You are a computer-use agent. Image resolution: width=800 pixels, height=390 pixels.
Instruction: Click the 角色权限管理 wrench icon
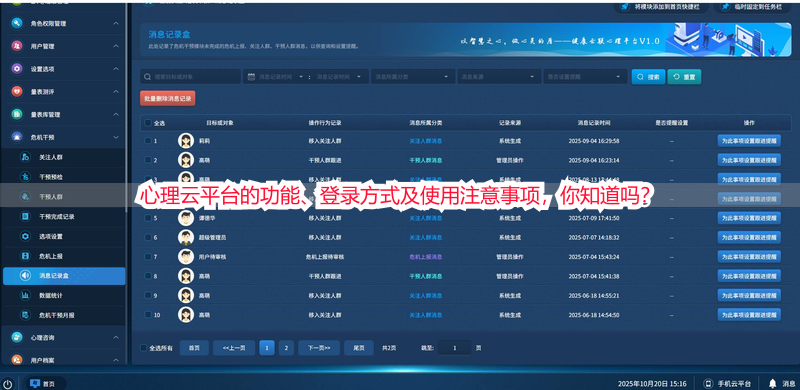pyautogui.click(x=17, y=23)
